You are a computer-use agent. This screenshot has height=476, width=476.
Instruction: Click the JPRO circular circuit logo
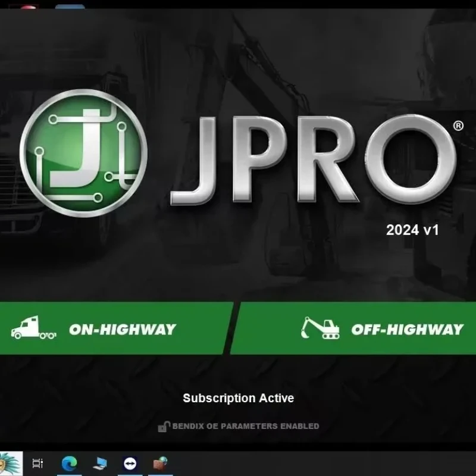[84, 154]
